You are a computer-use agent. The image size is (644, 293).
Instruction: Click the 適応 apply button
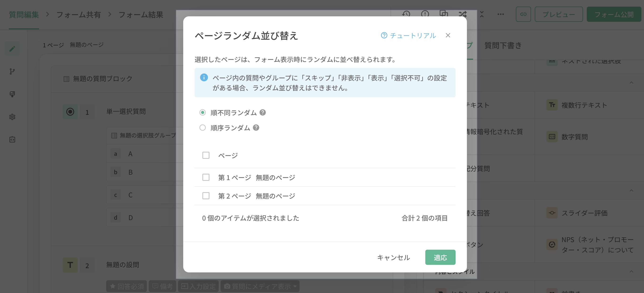click(x=440, y=257)
